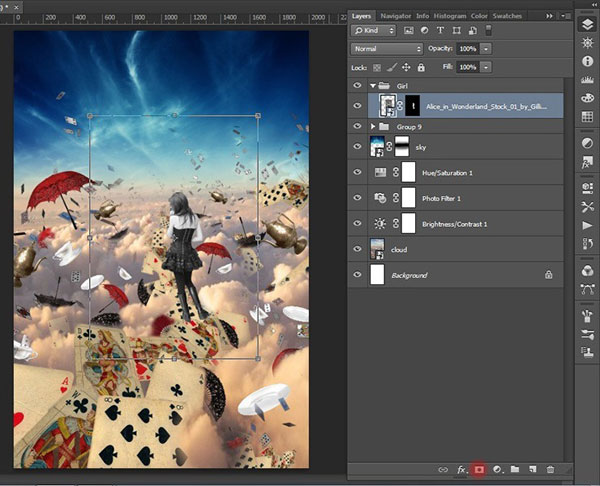The width and height of the screenshot is (600, 486).
Task: Open the Navigator wheel icon in dock
Action: [x=587, y=43]
